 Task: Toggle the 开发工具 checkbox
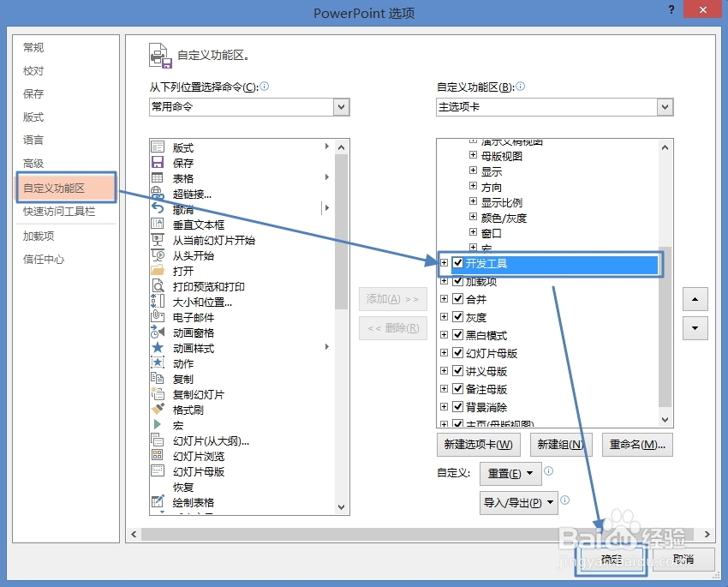coord(458,263)
